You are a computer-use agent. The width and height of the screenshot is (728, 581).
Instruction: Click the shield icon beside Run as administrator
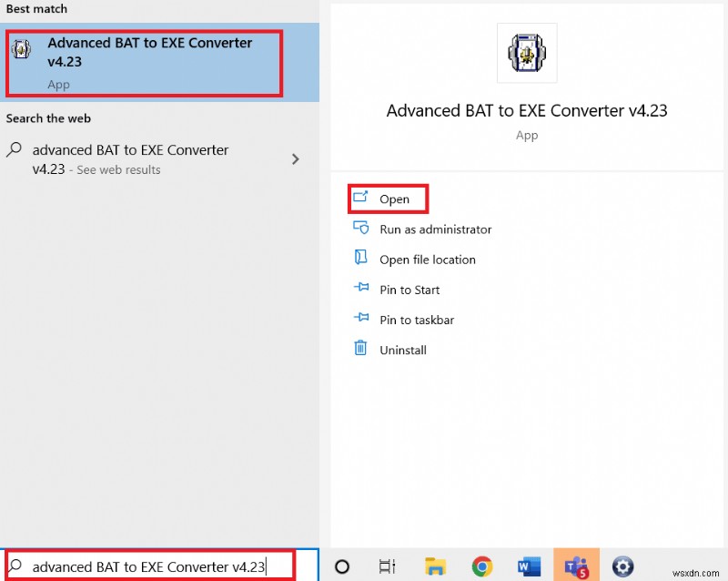362,229
